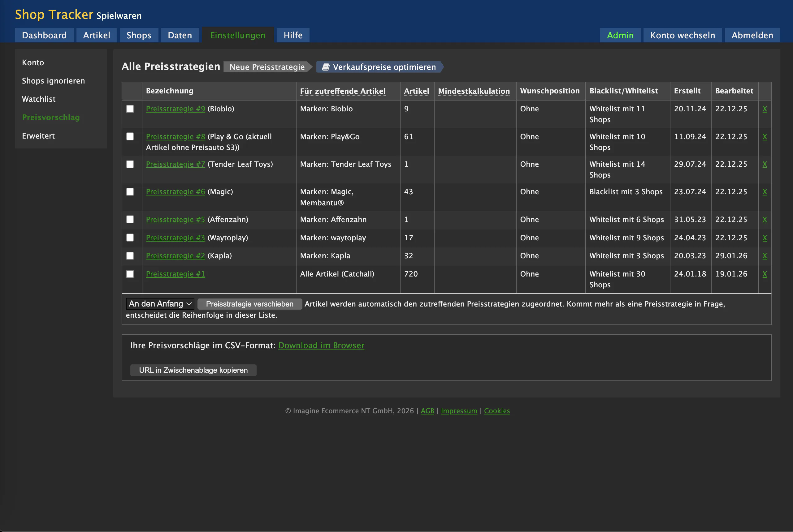
Task: Open Erweitert sidebar entry
Action: (38, 136)
